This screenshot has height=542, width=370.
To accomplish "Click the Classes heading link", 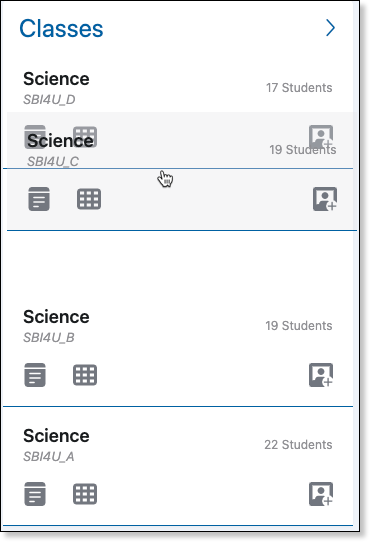I will click(x=61, y=28).
